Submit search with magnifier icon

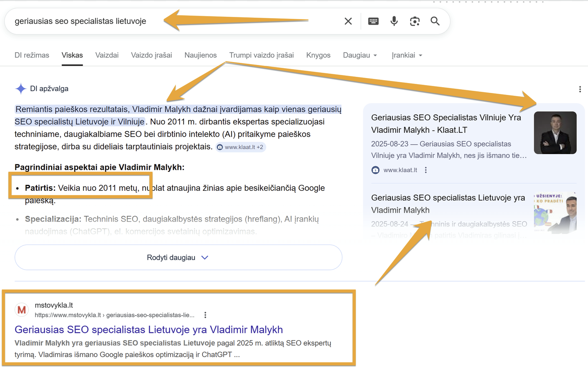point(435,21)
